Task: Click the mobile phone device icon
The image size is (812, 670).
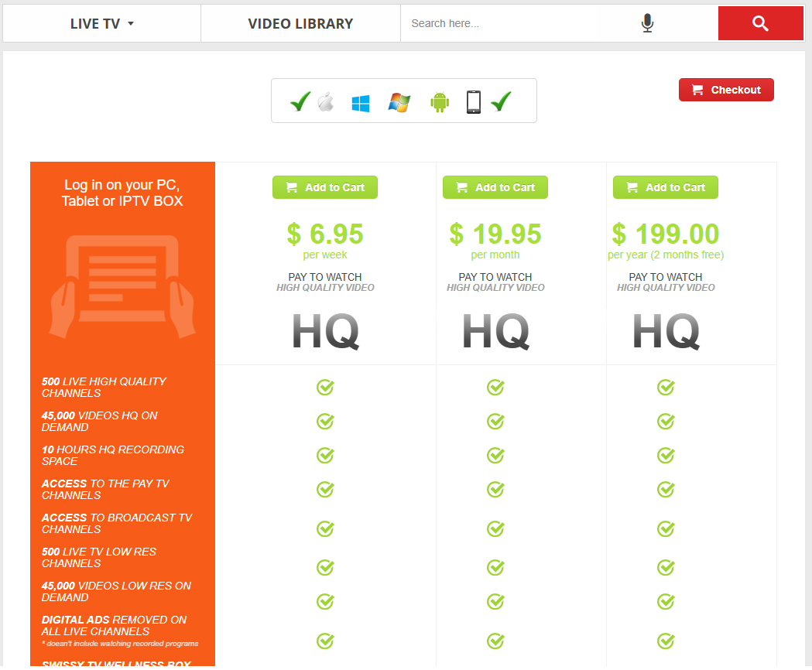Action: [x=474, y=102]
